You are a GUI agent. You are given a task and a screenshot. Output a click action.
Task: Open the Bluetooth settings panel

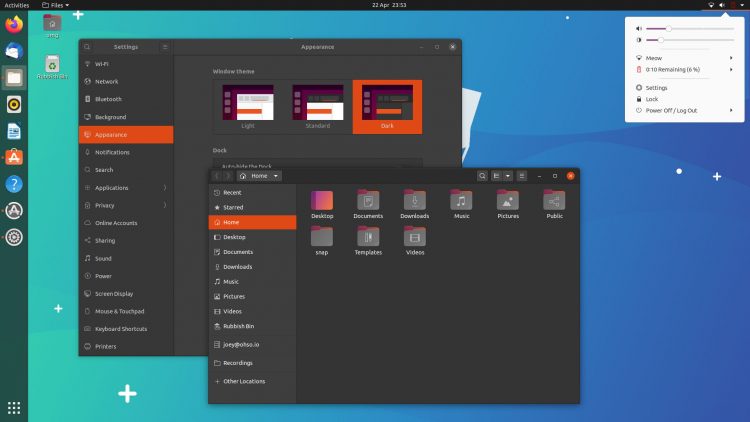(126, 99)
